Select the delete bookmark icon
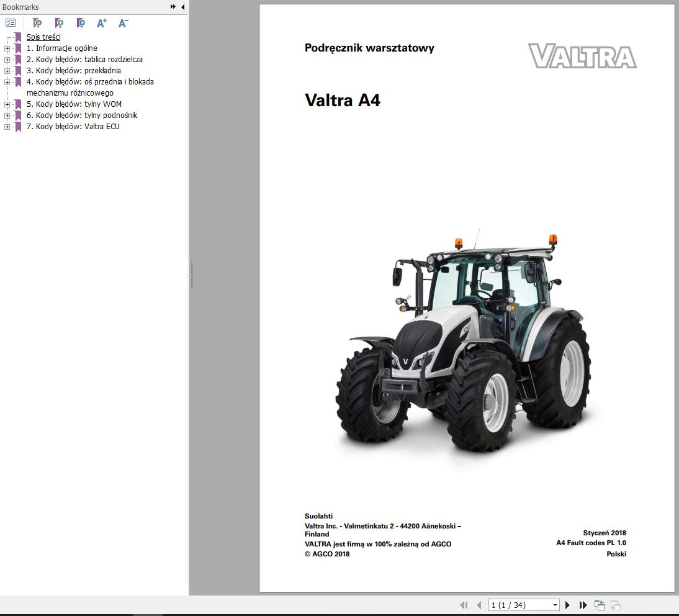Viewport: 679px width, 616px height. click(37, 23)
